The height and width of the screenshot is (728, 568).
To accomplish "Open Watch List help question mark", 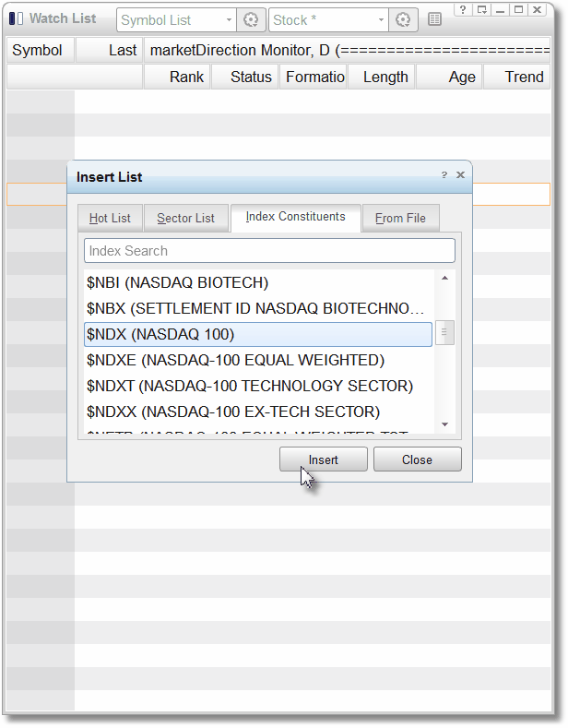I will tap(463, 9).
